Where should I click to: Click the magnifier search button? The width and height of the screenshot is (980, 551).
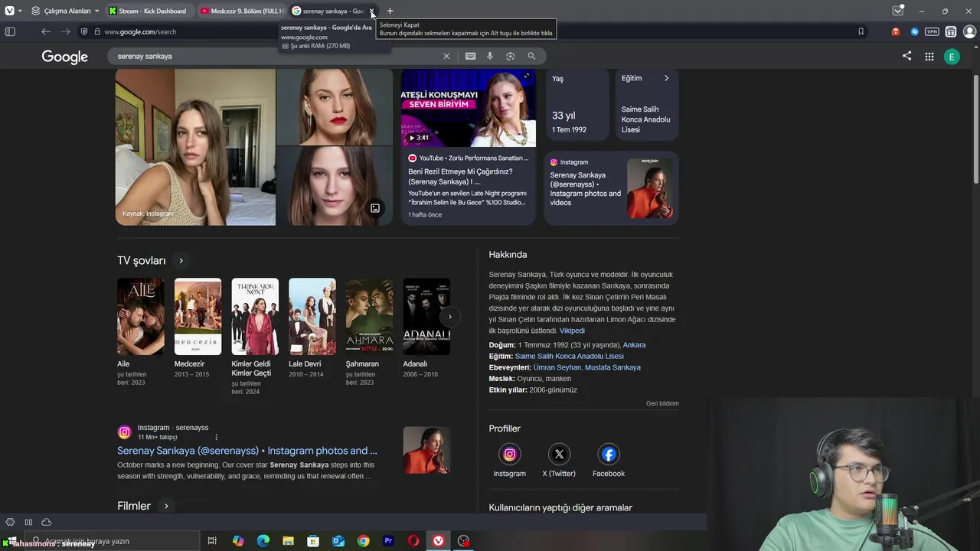(x=531, y=56)
